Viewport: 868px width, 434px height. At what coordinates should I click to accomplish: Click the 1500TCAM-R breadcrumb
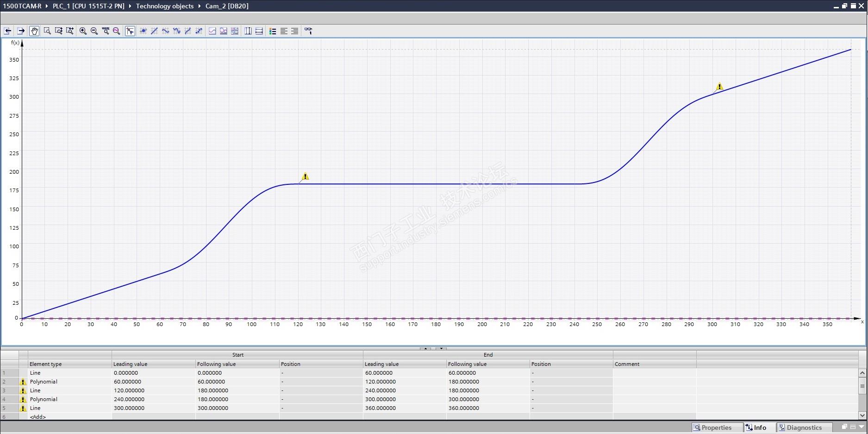pyautogui.click(x=22, y=6)
